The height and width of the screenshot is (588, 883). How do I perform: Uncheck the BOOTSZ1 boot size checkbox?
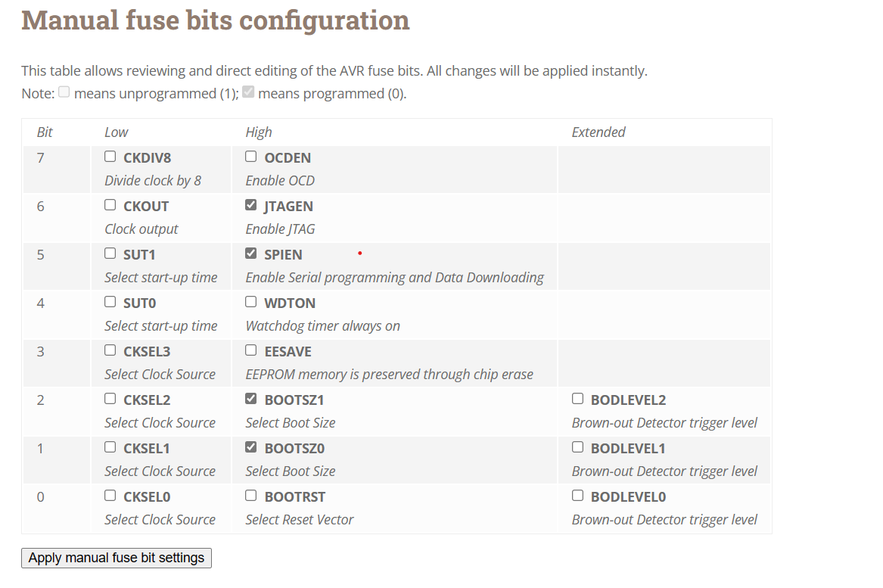point(251,399)
